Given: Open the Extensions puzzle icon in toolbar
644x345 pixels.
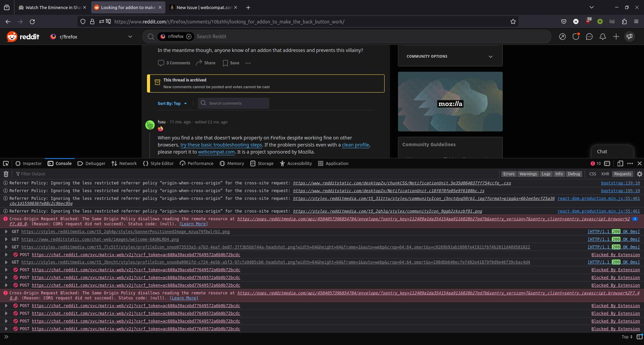Looking at the screenshot, I should click(624, 21).
